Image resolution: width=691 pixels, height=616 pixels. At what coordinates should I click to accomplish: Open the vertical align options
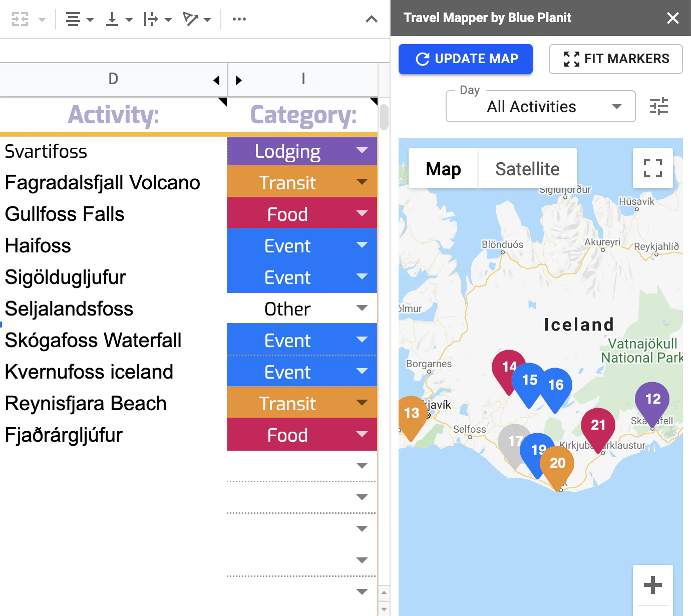click(119, 19)
